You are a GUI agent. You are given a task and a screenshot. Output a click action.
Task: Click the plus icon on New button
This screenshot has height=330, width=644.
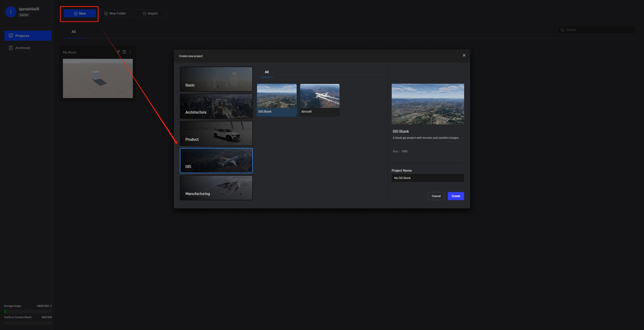[76, 13]
